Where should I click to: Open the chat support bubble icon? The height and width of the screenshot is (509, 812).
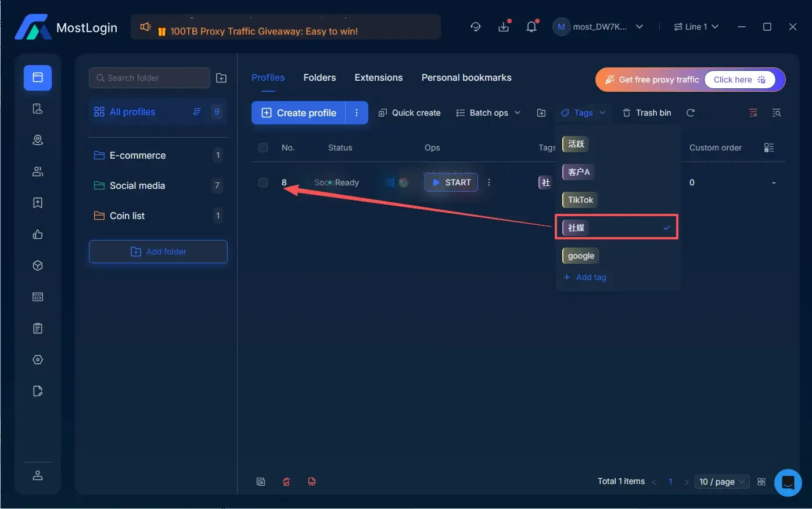pyautogui.click(x=788, y=482)
